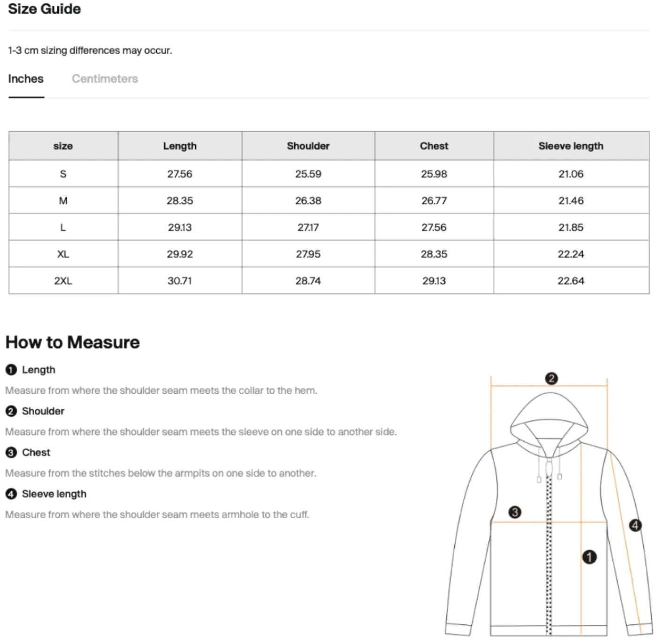The width and height of the screenshot is (657, 644).
Task: Click the number 3 Chest bullet icon
Action: pos(11,452)
